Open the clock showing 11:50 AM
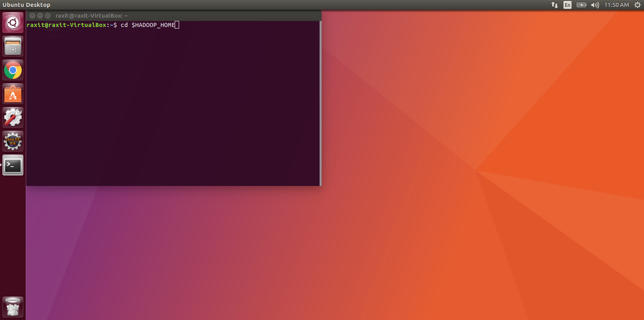The image size is (644, 320). 616,5
